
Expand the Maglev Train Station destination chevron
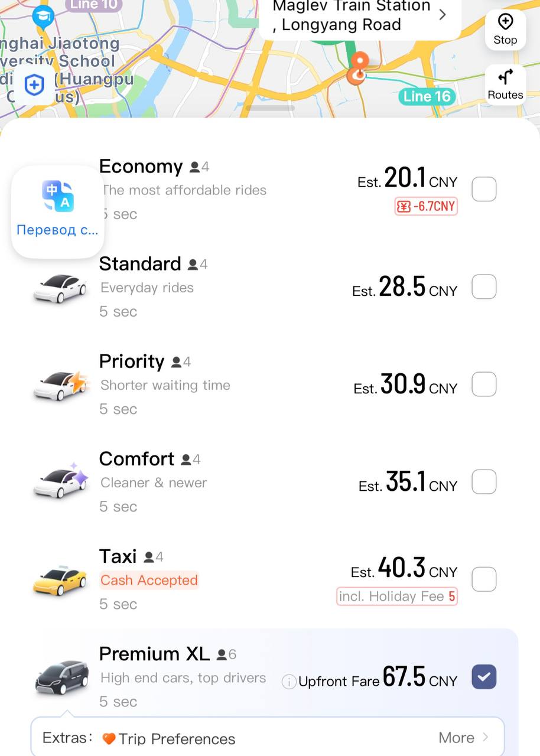pyautogui.click(x=443, y=15)
